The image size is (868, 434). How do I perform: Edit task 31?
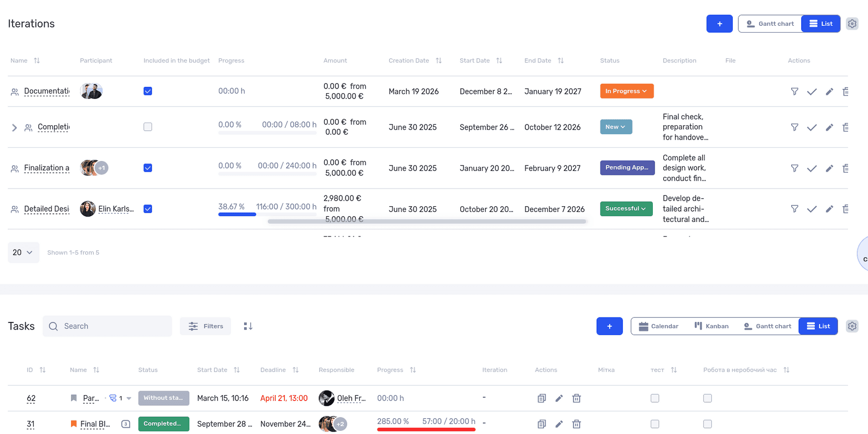559,424
